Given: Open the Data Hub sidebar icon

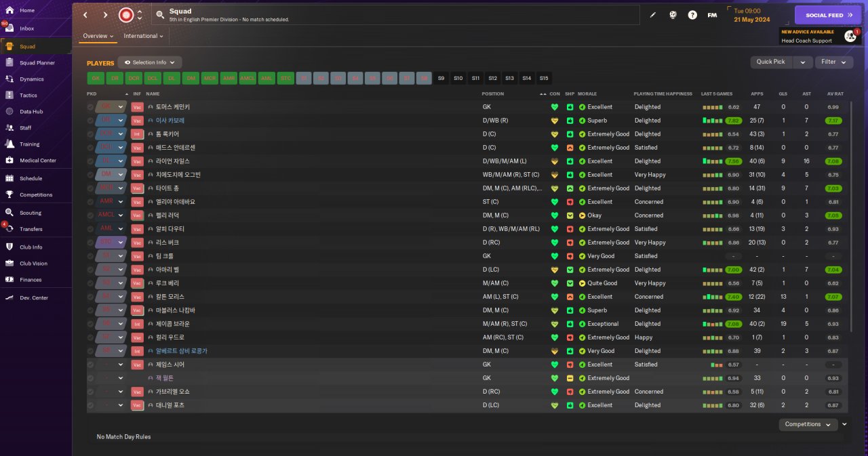Looking at the screenshot, I should tap(9, 111).
